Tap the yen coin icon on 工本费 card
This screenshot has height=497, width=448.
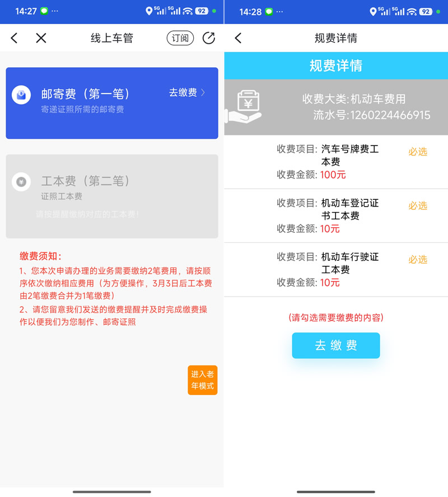point(21,182)
